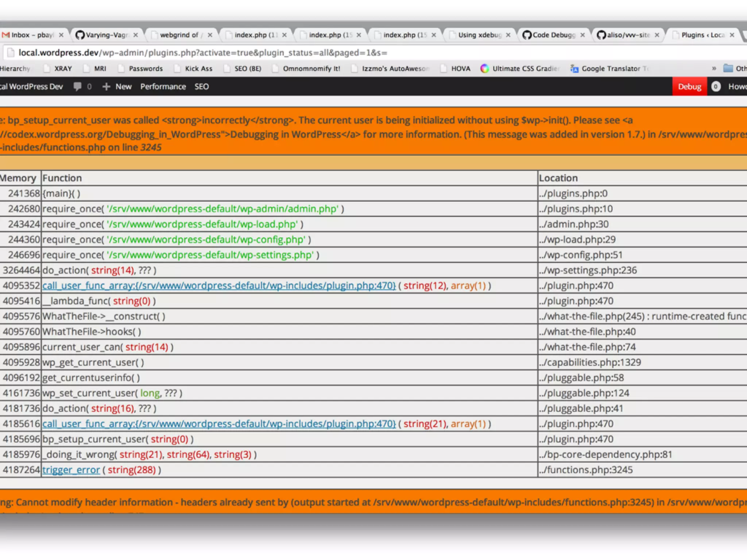Open the SEO (BE) bookmark
This screenshot has height=560, width=747.
click(x=243, y=69)
